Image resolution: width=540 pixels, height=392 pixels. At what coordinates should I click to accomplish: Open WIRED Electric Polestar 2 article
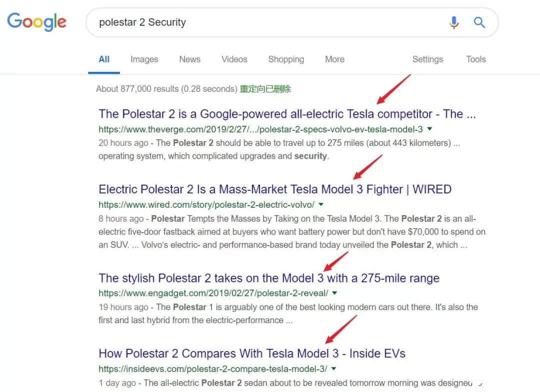pos(275,189)
